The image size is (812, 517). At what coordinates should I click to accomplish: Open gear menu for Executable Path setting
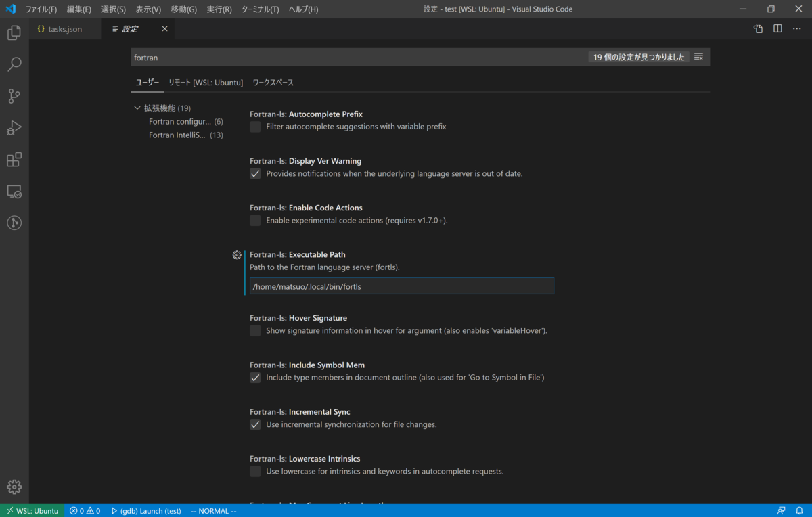(x=237, y=255)
